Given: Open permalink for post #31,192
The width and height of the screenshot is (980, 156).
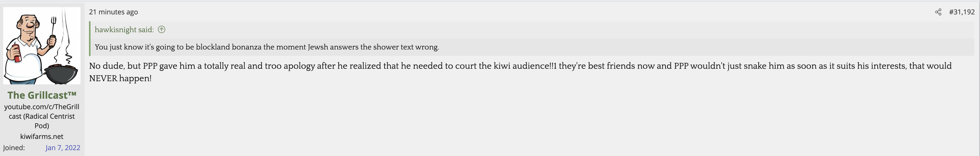Looking at the screenshot, I should click(x=961, y=12).
